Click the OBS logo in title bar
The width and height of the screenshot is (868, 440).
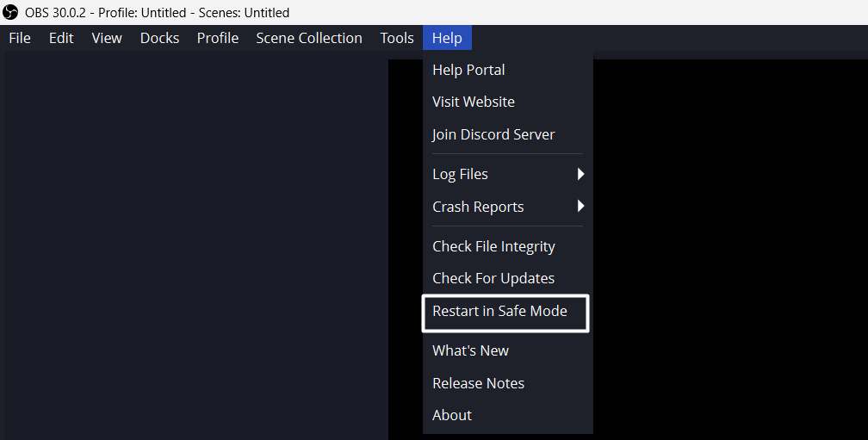(12, 13)
